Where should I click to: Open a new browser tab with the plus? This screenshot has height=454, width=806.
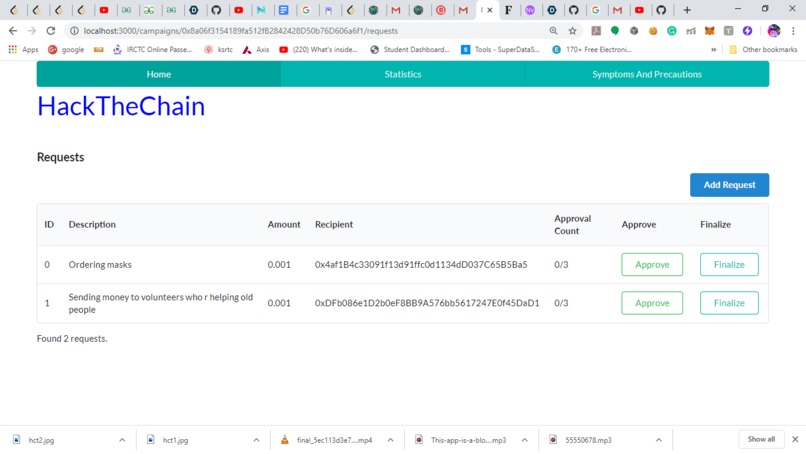point(687,10)
